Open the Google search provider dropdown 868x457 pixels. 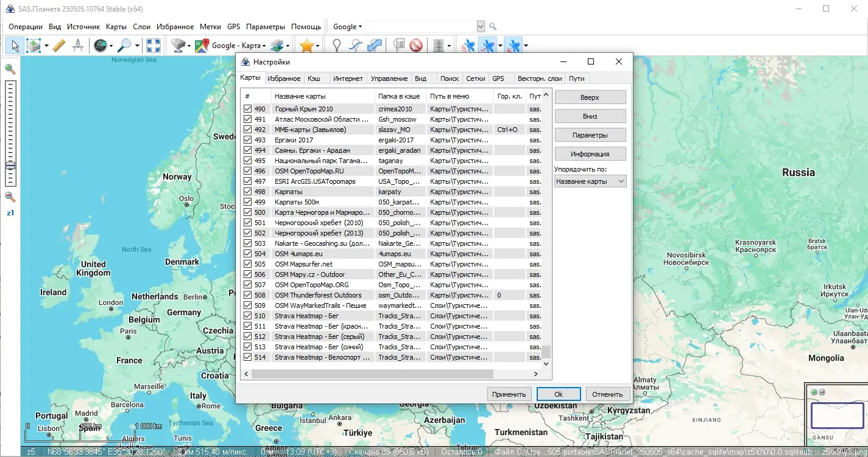pos(347,27)
